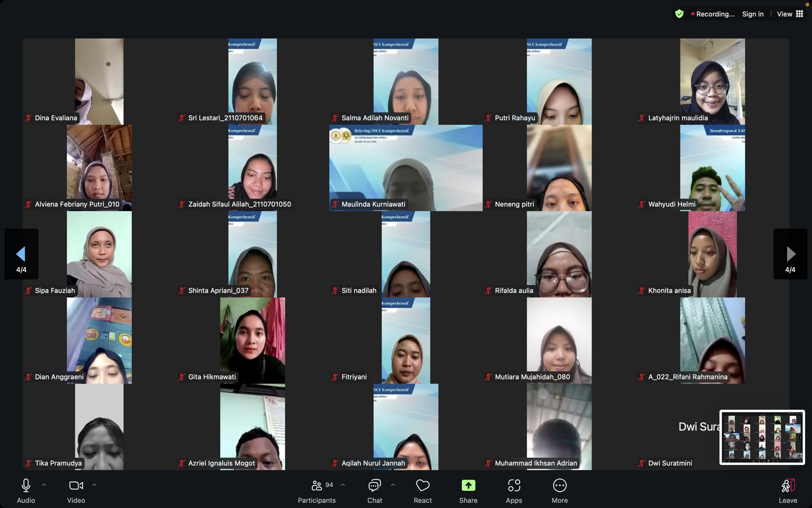Open the Participants panel
This screenshot has height=508, width=812.
[317, 491]
